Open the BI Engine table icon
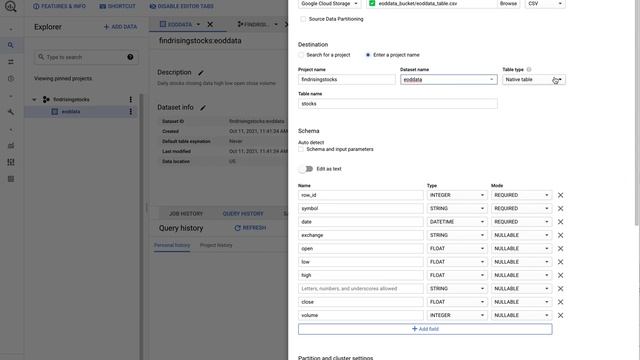 tap(11, 179)
